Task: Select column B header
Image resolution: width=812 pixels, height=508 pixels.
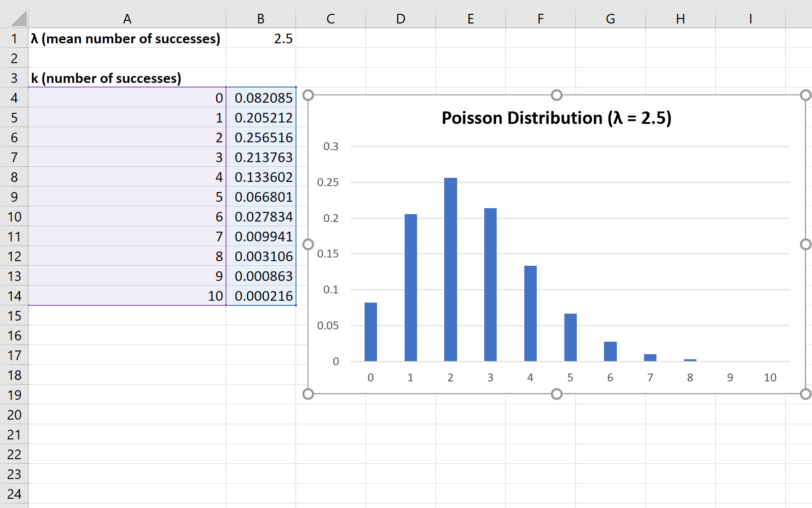Action: [261, 19]
